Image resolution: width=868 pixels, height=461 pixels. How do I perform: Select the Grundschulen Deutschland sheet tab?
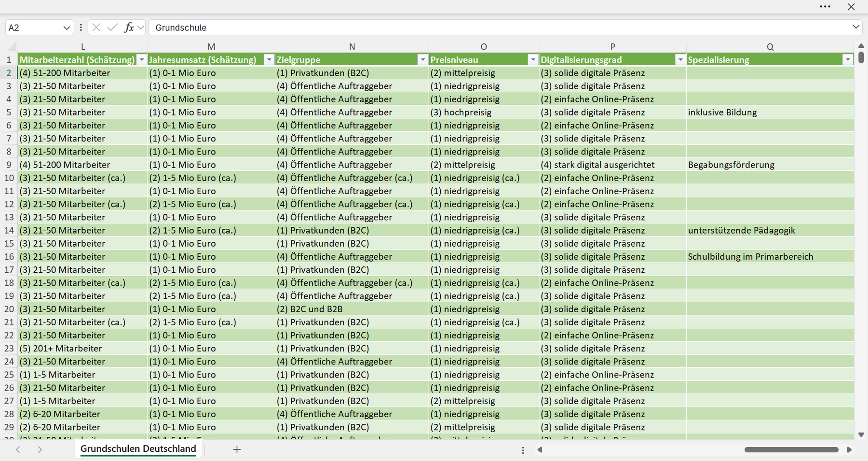(138, 449)
